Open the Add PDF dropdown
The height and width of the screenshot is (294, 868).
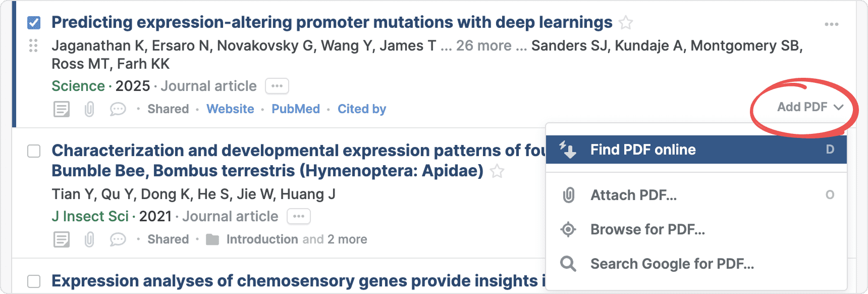[x=809, y=107]
